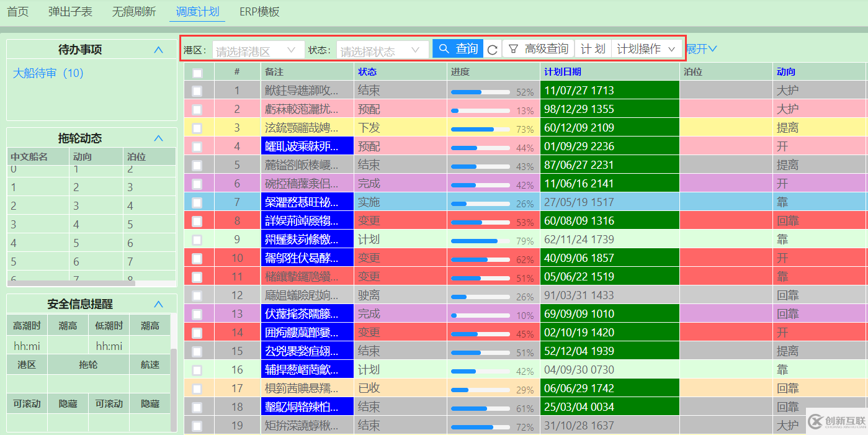Check the checkbox on row 7
Screen dimensions: 868x435
[199, 202]
